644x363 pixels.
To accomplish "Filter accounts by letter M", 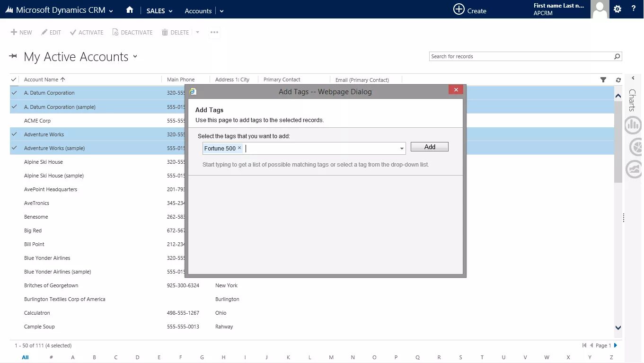I will (331, 357).
